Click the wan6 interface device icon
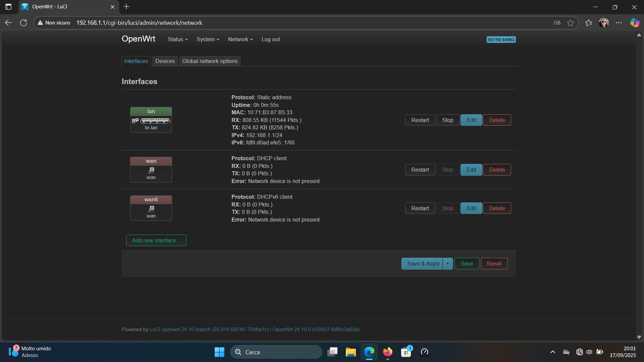 click(x=151, y=209)
